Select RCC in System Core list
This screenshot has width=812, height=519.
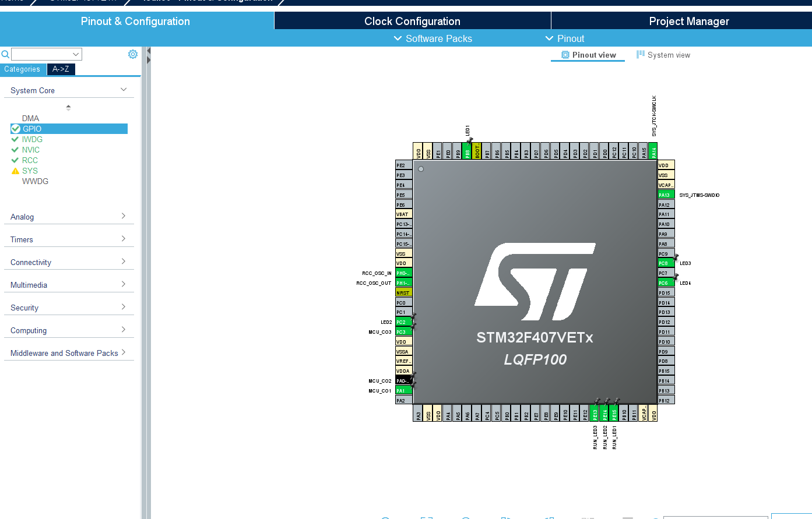30,160
